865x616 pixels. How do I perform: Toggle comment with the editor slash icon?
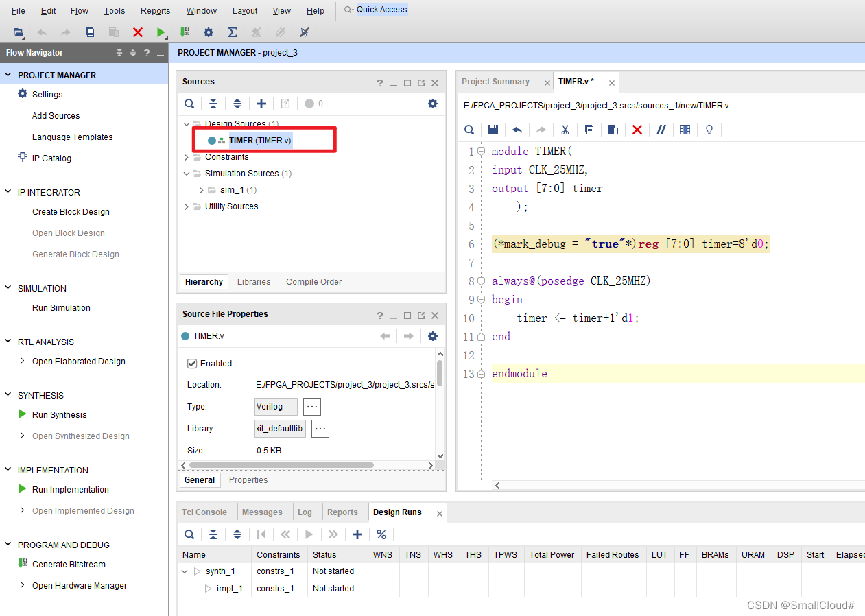click(661, 130)
